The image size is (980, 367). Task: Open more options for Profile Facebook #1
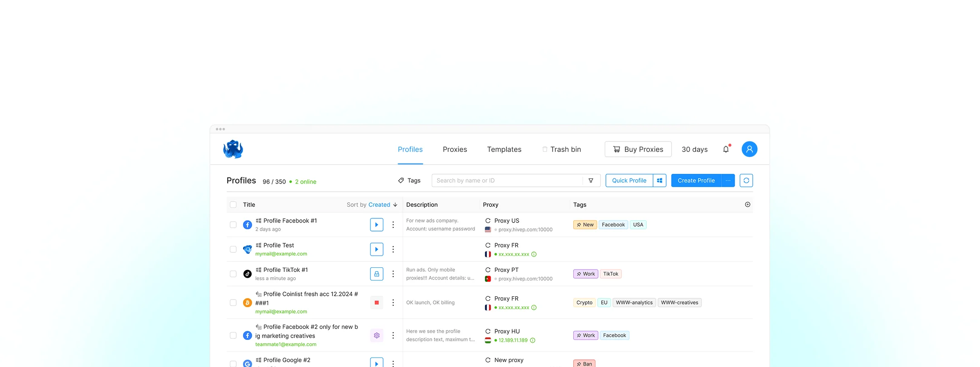tap(393, 225)
